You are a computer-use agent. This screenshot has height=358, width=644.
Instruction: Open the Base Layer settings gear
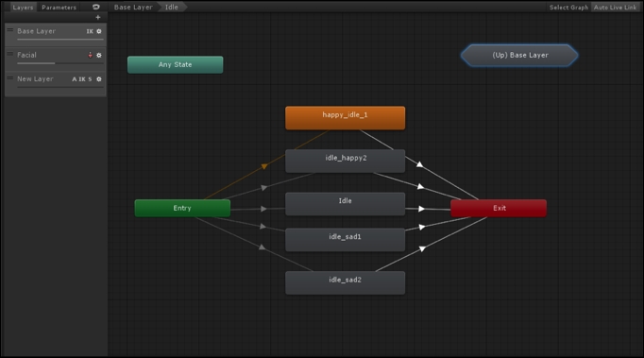(99, 31)
